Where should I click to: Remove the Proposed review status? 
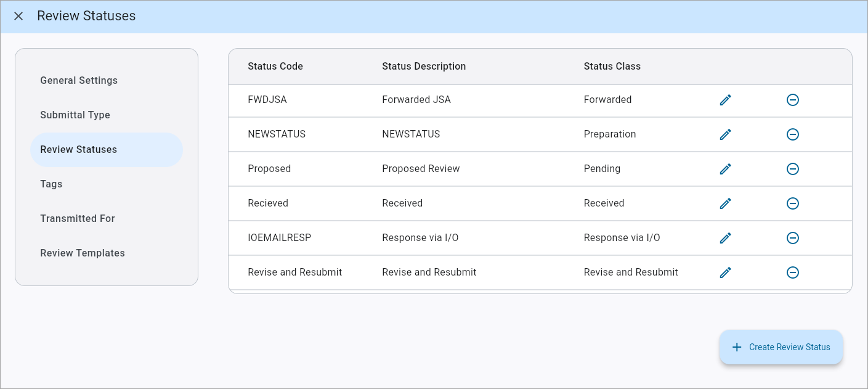(793, 168)
